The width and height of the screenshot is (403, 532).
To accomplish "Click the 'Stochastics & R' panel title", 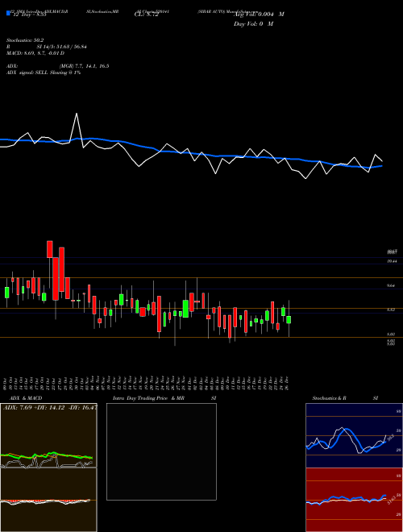I will 329,398.
